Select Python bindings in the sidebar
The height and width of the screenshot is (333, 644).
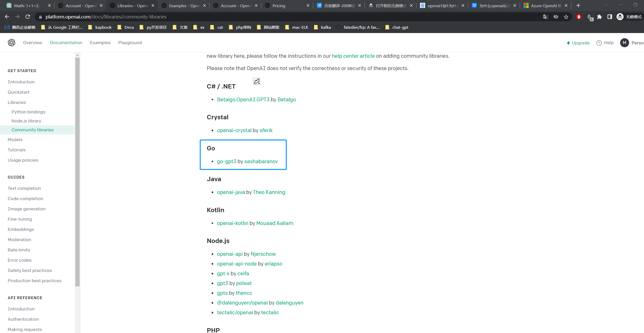coord(28,112)
